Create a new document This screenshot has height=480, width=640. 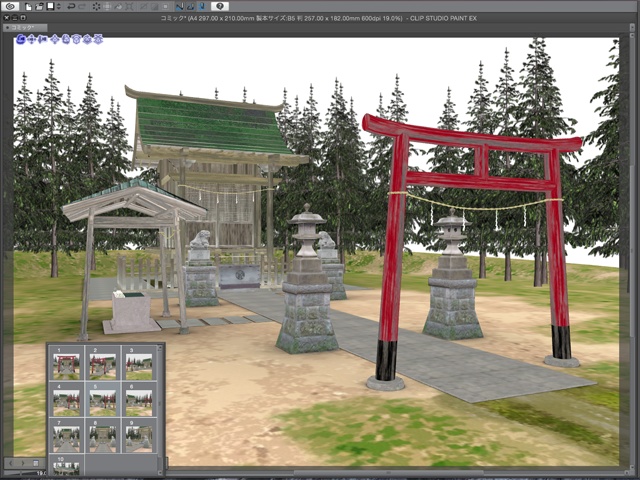click(x=29, y=7)
